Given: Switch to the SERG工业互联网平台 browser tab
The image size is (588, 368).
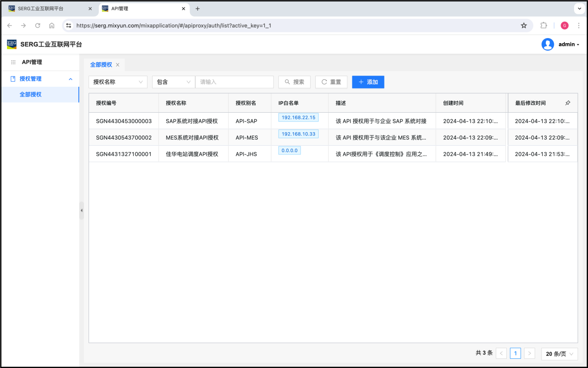Looking at the screenshot, I should [46, 9].
